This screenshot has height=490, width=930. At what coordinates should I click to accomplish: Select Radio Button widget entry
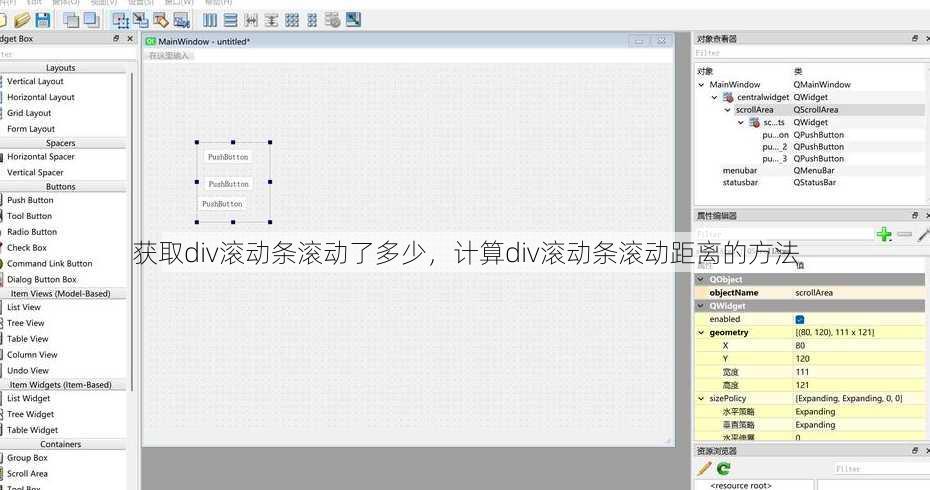[x=32, y=232]
